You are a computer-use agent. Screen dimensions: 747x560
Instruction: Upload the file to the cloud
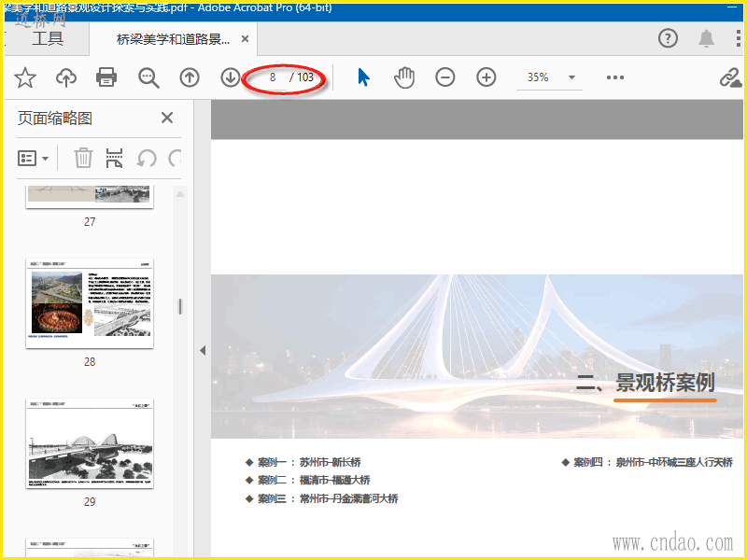pyautogui.click(x=66, y=77)
